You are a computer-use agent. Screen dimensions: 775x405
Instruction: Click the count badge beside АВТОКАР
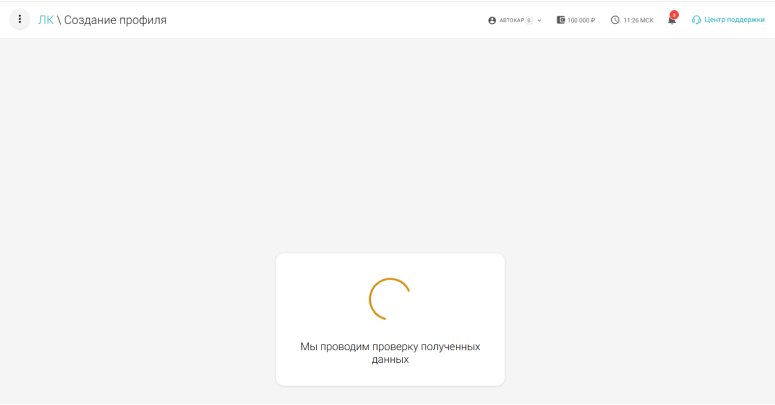pyautogui.click(x=529, y=20)
